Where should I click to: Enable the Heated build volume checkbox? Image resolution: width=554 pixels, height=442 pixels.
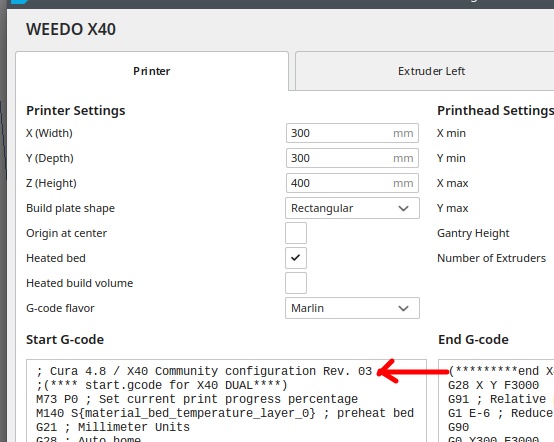click(x=296, y=283)
